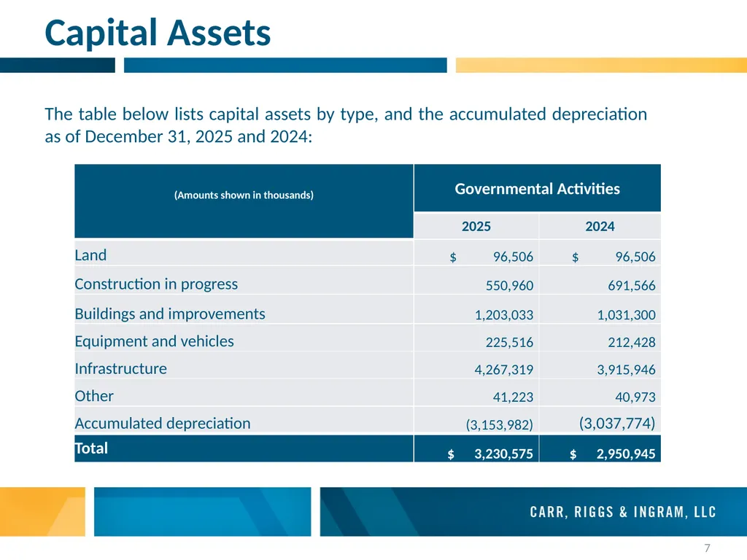
Task: Select the 2024 year column header
Action: [600, 226]
